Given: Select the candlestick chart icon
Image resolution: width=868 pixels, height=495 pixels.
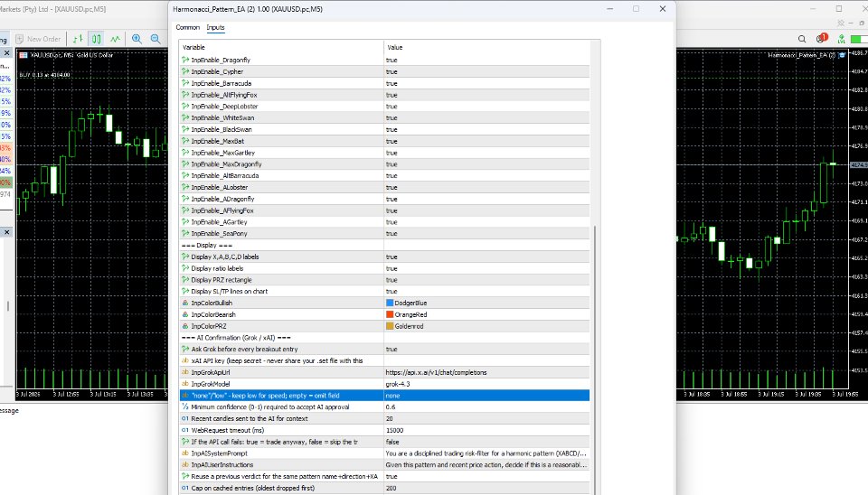Looking at the screenshot, I should [x=97, y=39].
